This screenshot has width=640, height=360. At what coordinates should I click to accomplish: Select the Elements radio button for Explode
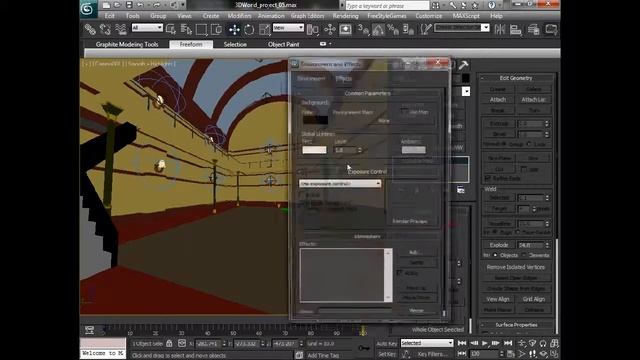[x=524, y=255]
